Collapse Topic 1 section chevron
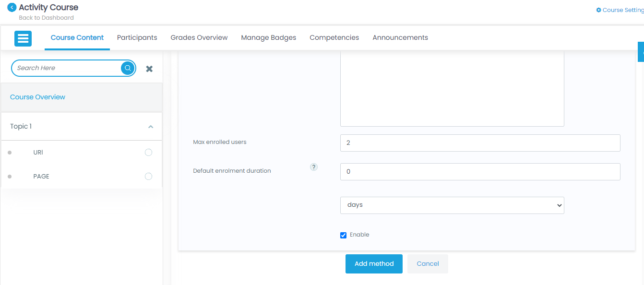This screenshot has width=644, height=285. 151,127
